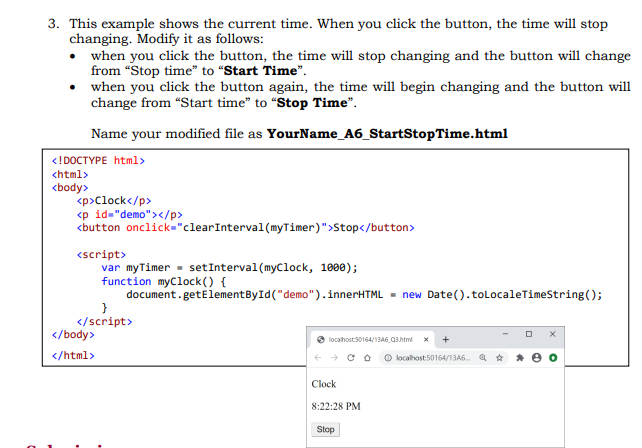Minimize the browser window

(x=505, y=334)
